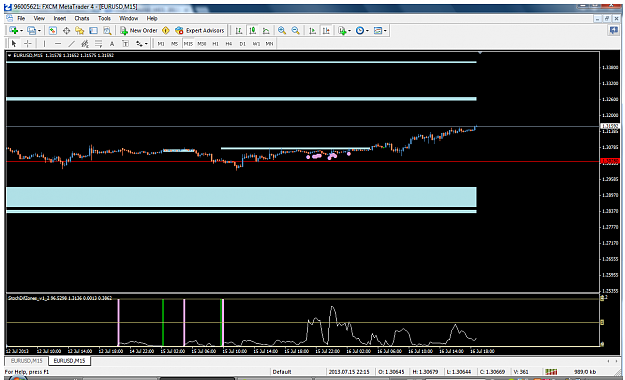Switch to the M30 timeframe

202,44
